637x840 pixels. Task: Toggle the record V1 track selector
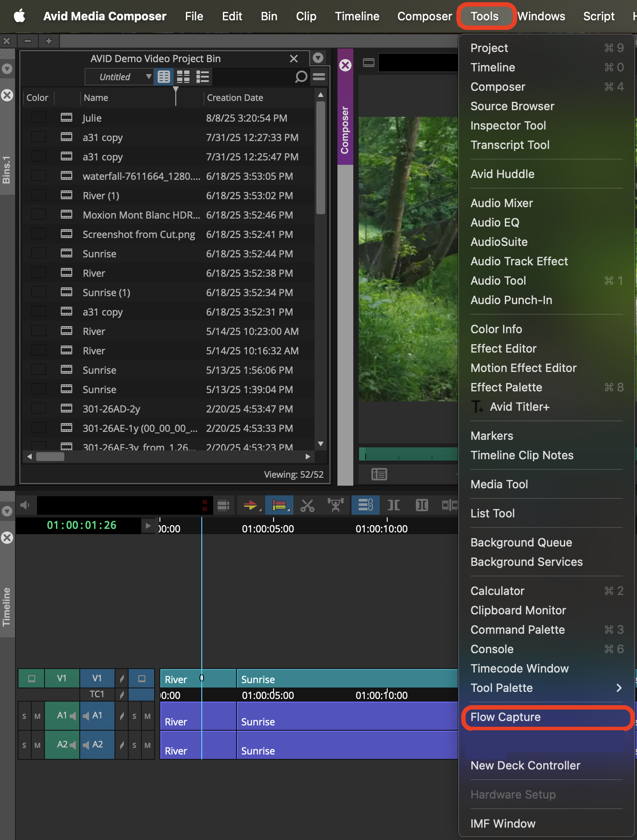point(97,679)
